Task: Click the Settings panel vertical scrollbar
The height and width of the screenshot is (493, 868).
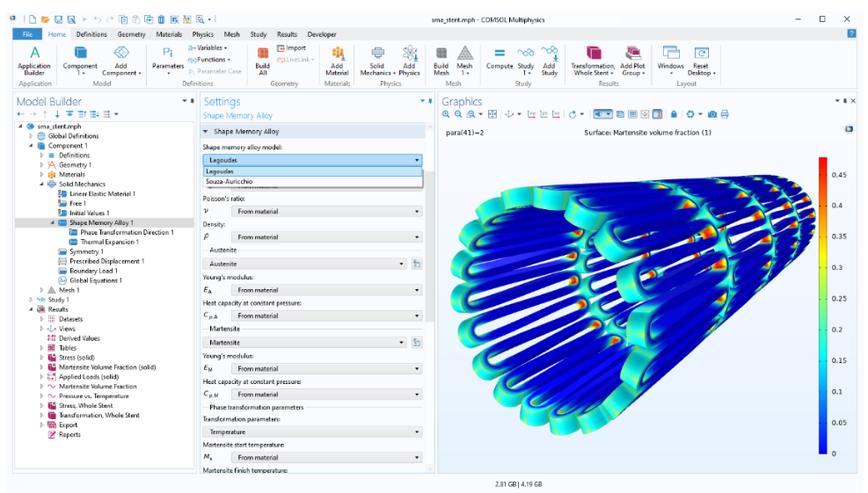Action: tap(430, 246)
